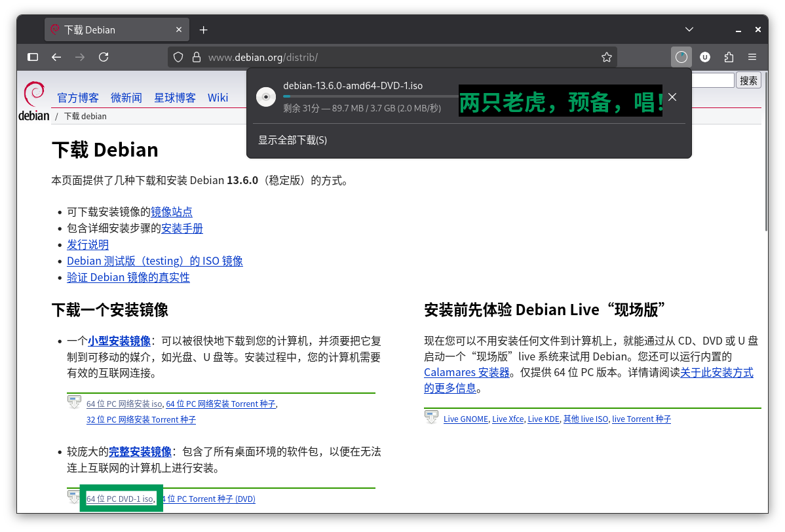Open the Firefox hamburger menu

752,57
